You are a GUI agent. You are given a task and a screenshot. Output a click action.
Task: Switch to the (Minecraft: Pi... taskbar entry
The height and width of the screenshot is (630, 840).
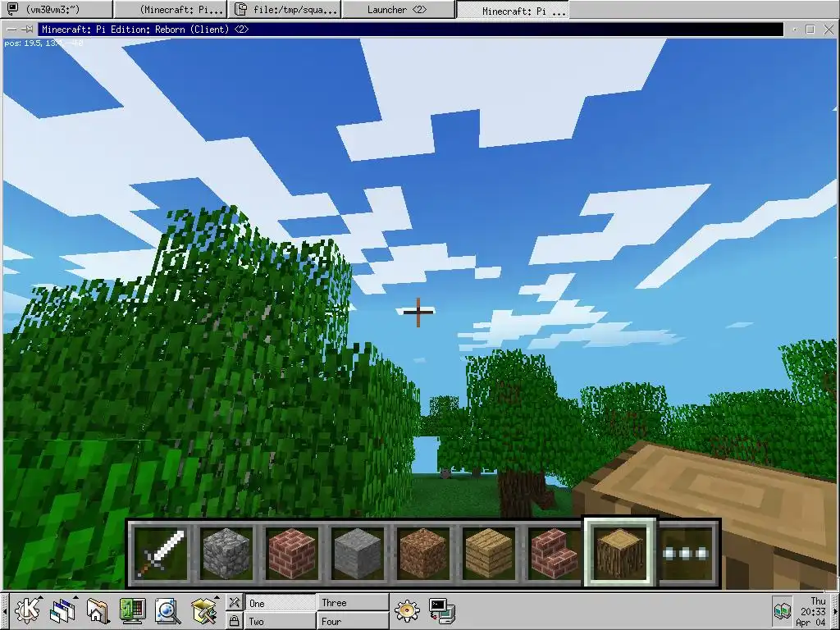pos(171,9)
